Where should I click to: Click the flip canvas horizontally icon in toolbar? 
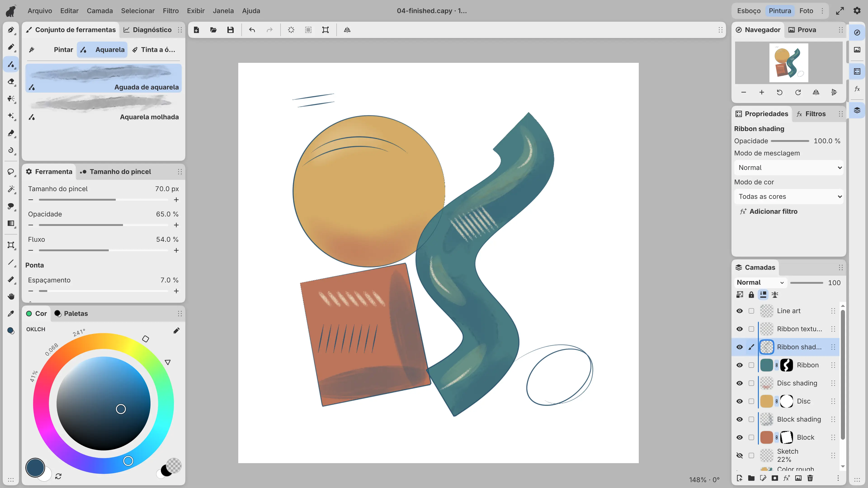click(347, 30)
